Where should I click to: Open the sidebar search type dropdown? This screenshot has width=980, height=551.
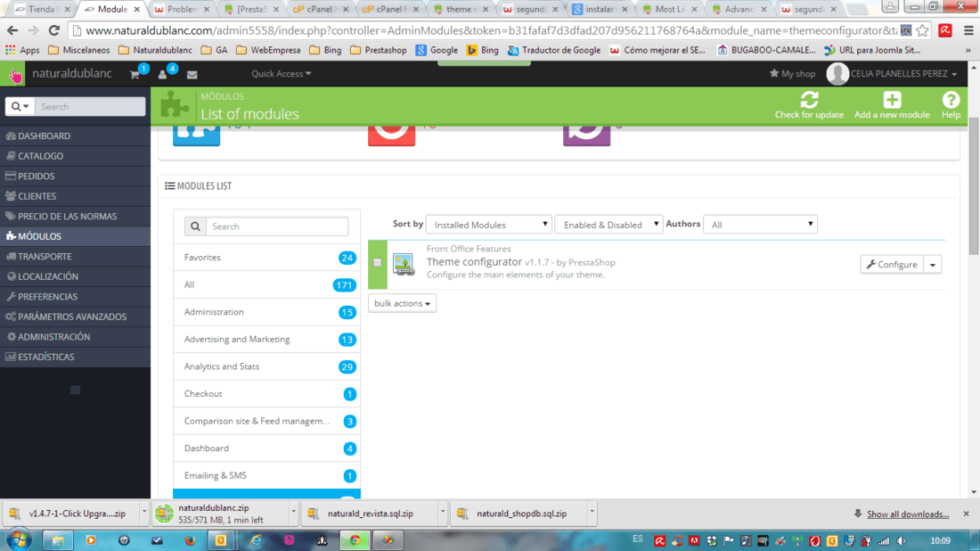[20, 106]
